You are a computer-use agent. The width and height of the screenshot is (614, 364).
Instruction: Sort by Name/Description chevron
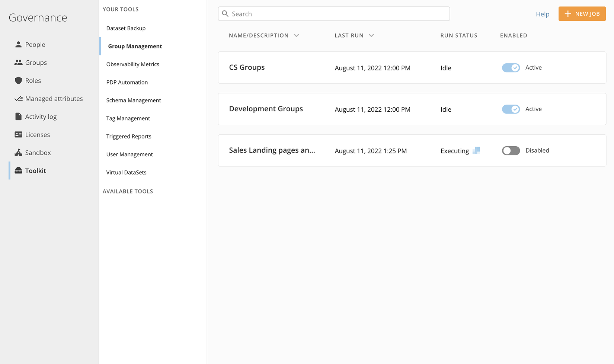[297, 35]
